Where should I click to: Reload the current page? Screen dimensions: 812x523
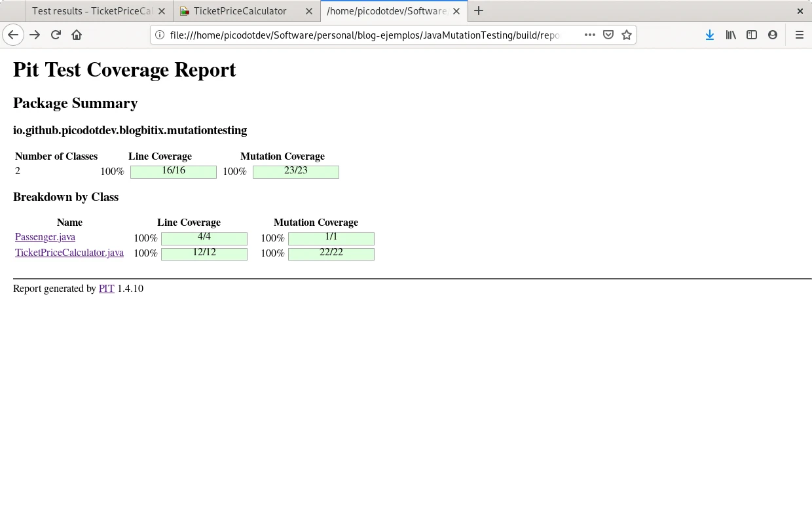coord(56,35)
